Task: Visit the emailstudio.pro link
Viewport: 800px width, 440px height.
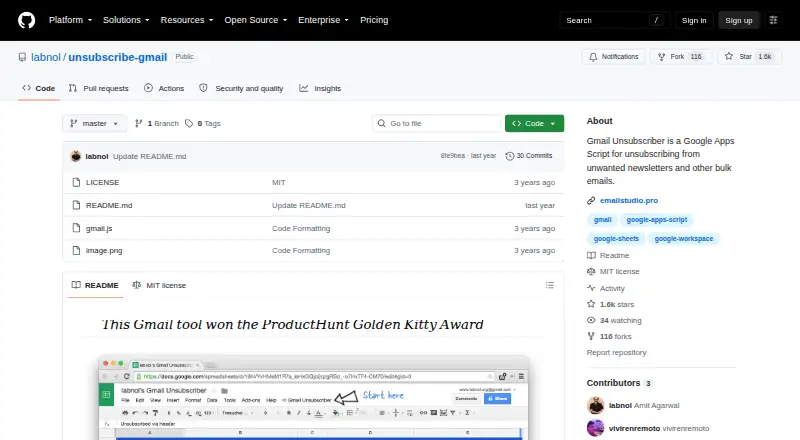Action: click(x=629, y=201)
